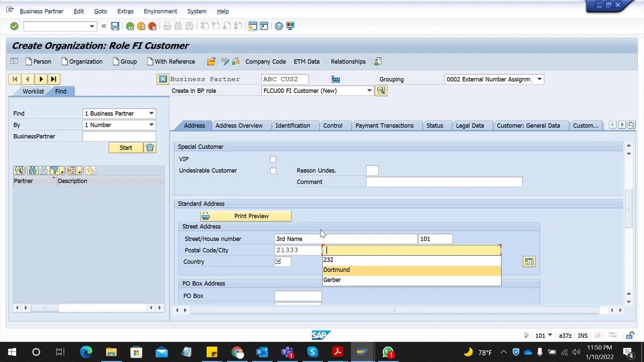Image resolution: width=644 pixels, height=362 pixels.
Task: Click the icon right of the glasses icon
Action: tap(235, 61)
